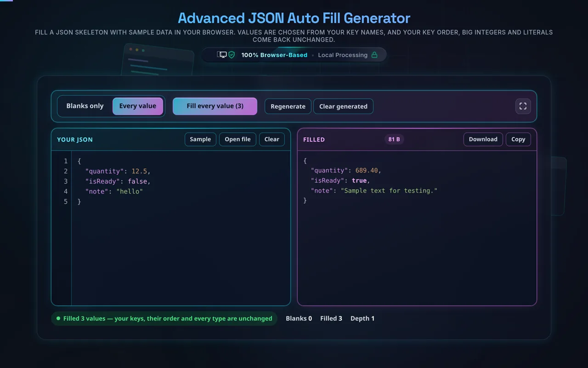Click the Local Processing label
The image size is (588, 368).
point(343,55)
